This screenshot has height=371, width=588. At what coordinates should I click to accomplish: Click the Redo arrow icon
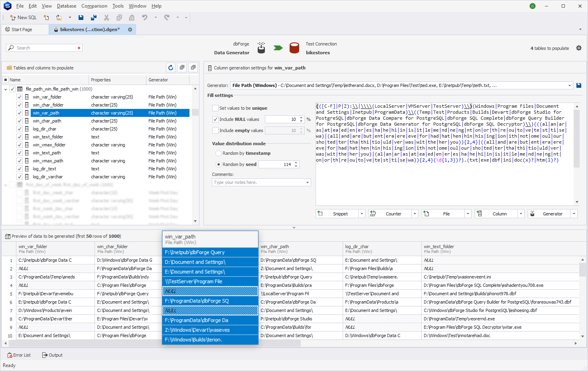click(167, 18)
